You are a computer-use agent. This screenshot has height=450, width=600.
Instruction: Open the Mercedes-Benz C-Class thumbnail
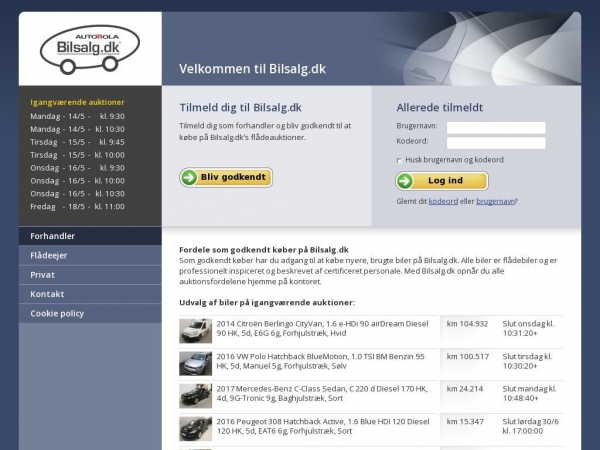tap(196, 396)
